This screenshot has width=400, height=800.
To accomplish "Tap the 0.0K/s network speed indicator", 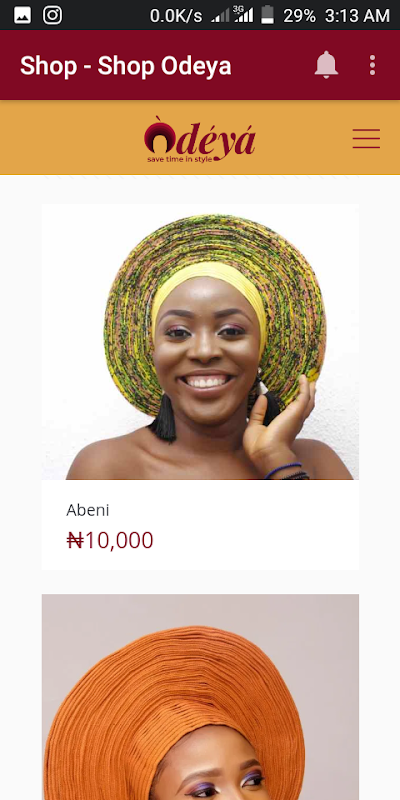I will (x=176, y=16).
